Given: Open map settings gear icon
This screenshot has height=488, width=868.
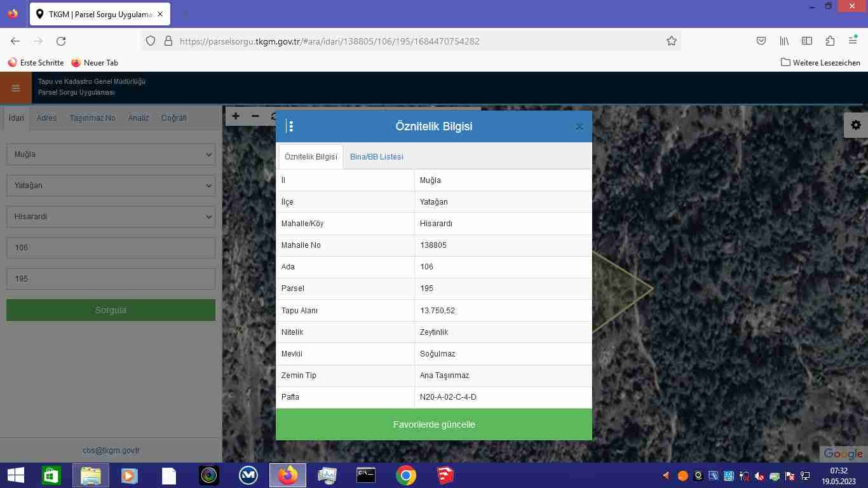Looking at the screenshot, I should (855, 125).
